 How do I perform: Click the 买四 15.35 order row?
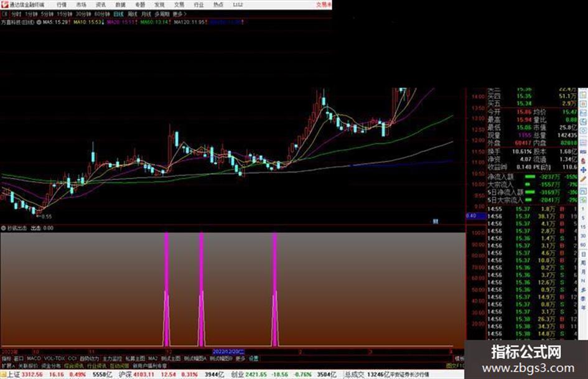point(532,96)
